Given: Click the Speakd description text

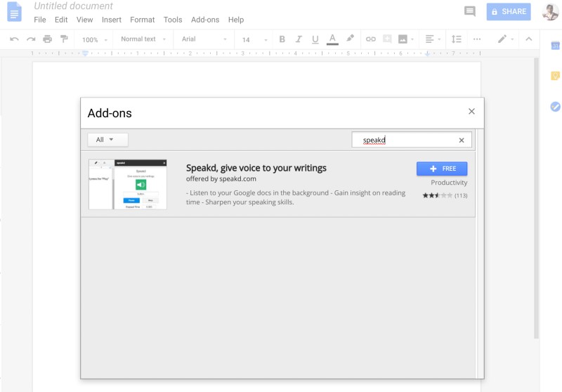Looking at the screenshot, I should [296, 197].
